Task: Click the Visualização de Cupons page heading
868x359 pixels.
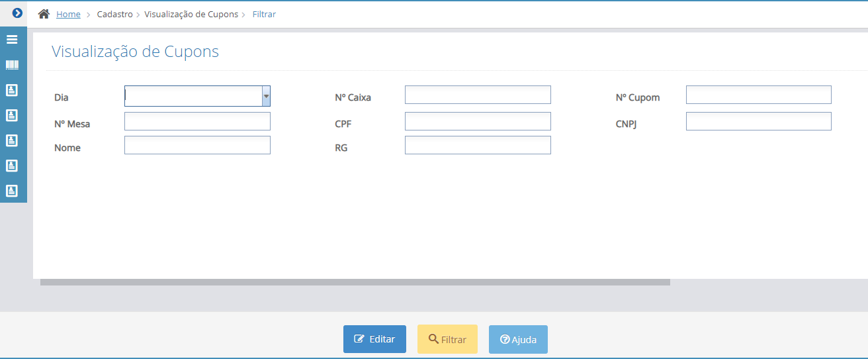Action: click(135, 52)
